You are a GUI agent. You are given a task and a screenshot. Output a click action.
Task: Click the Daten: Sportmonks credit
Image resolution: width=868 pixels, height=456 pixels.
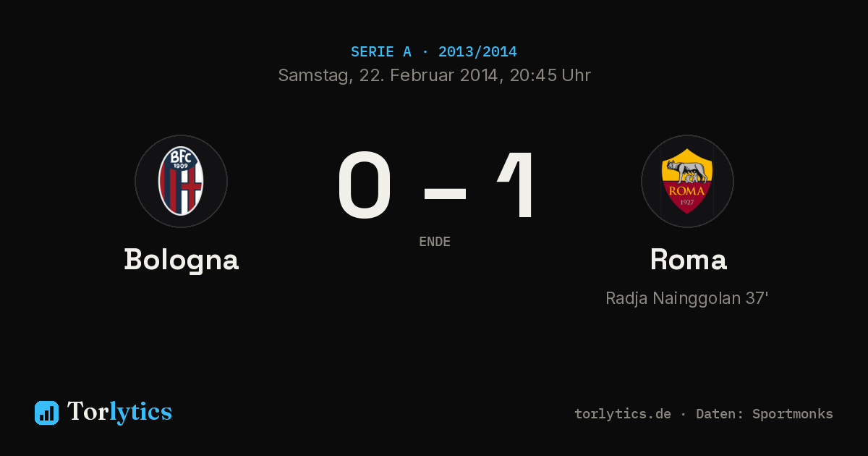click(x=765, y=414)
